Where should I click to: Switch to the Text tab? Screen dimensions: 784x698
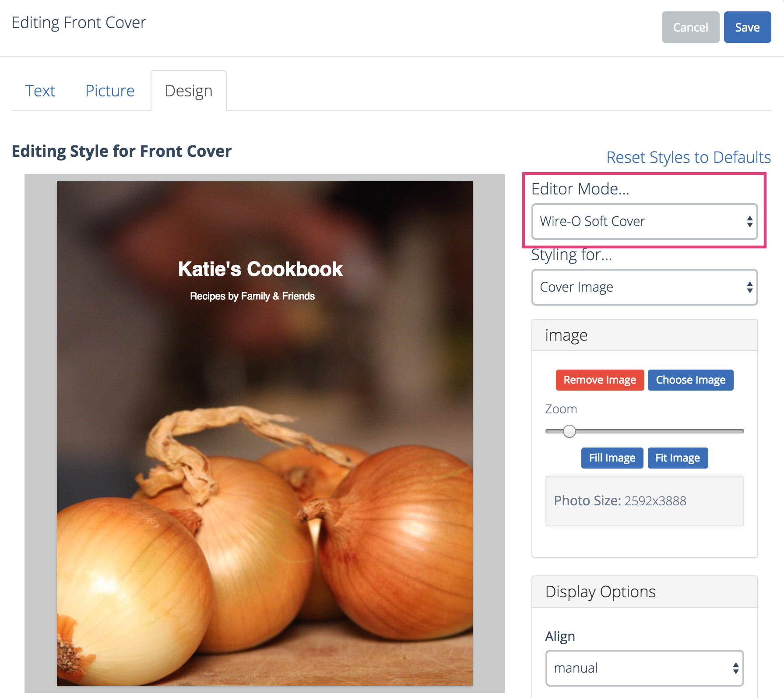pyautogui.click(x=40, y=91)
